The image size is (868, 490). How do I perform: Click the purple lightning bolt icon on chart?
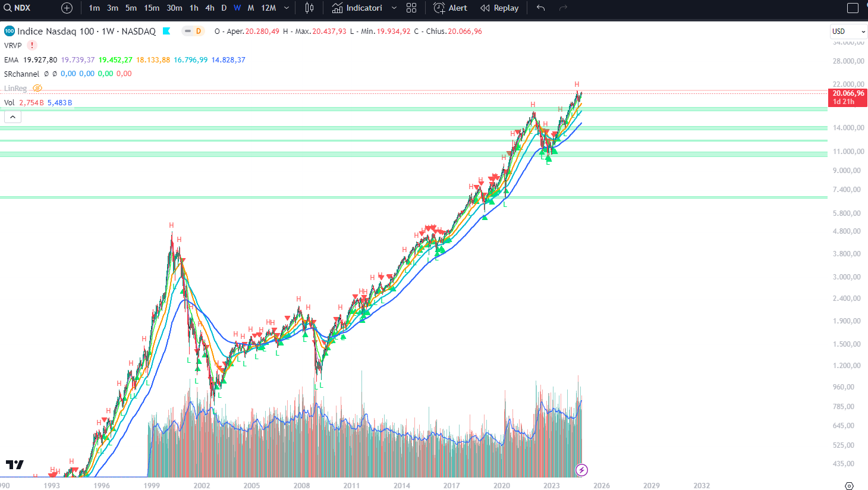click(x=581, y=470)
